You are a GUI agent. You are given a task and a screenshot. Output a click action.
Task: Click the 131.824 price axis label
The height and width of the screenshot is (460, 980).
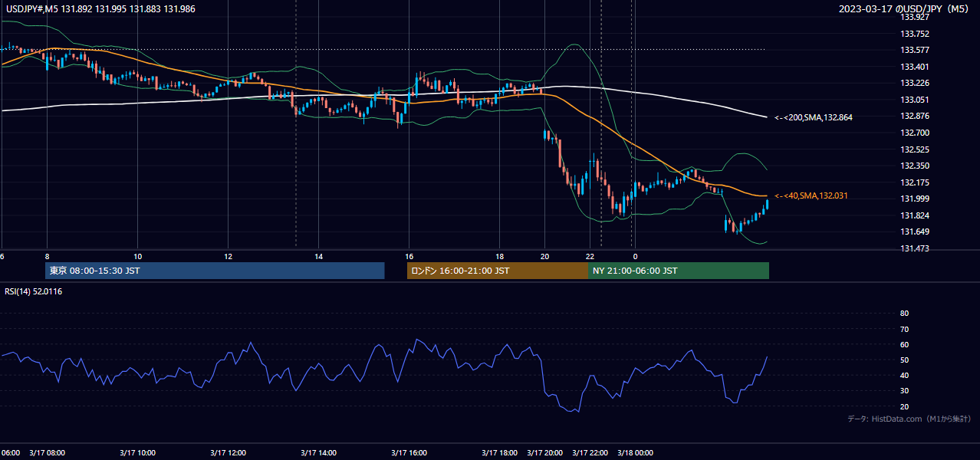[916, 215]
